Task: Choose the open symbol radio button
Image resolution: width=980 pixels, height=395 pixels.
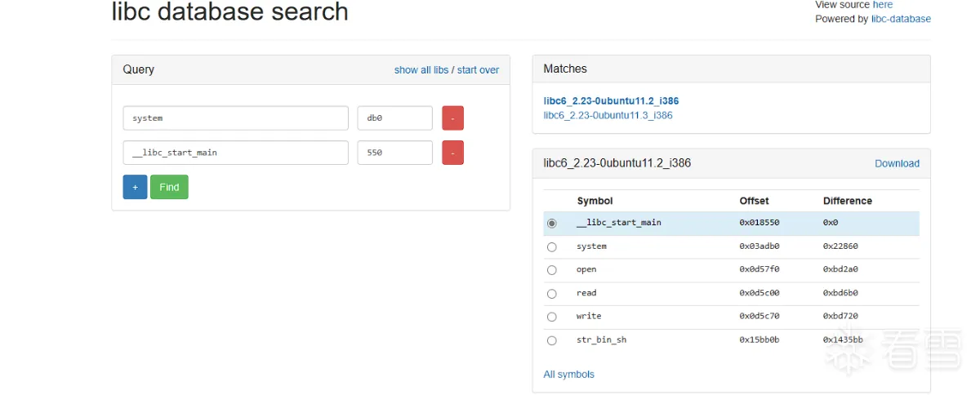Action: tap(552, 270)
